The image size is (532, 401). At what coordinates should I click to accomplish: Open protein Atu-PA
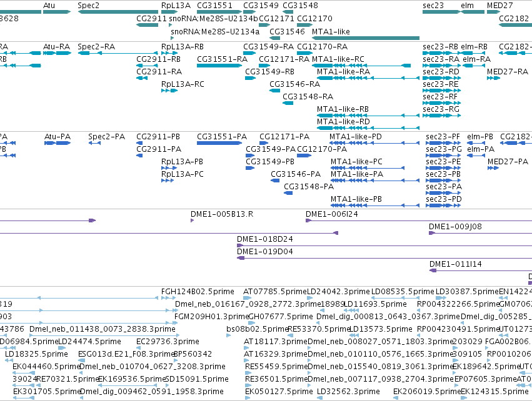pyautogui.click(x=58, y=143)
